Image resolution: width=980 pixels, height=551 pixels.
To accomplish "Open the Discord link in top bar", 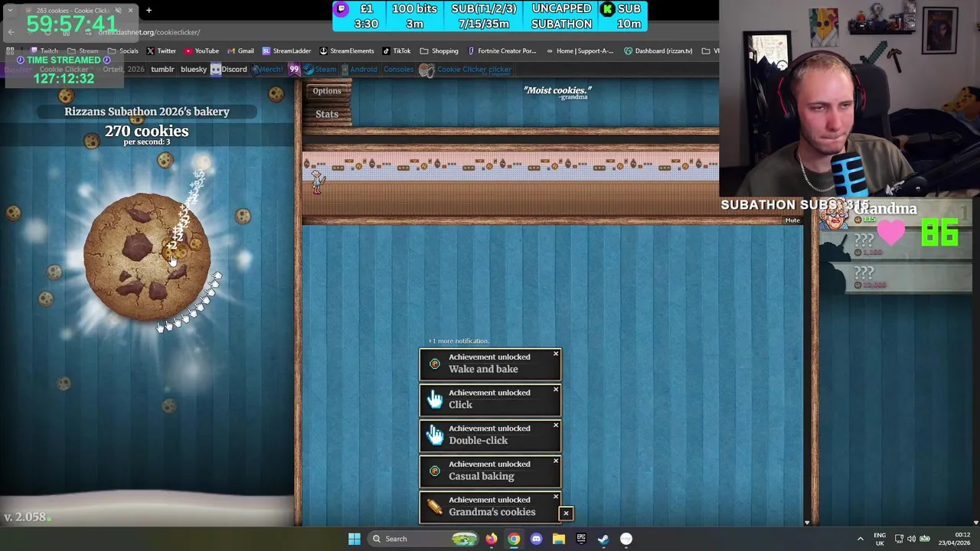I will 229,70.
